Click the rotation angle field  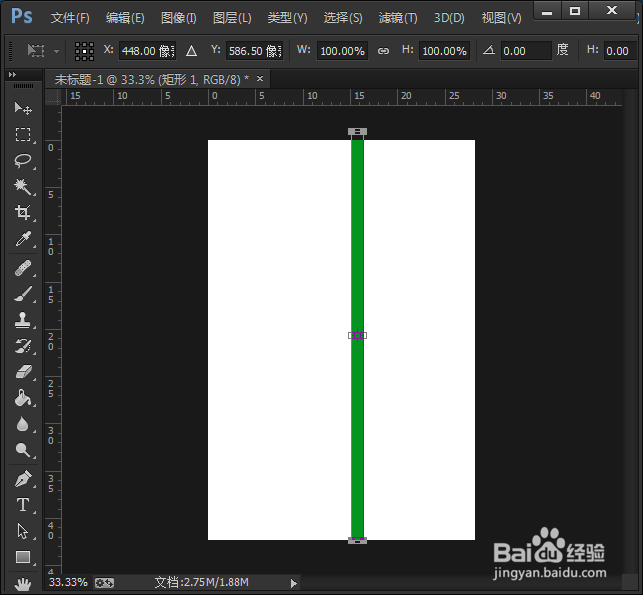click(526, 51)
